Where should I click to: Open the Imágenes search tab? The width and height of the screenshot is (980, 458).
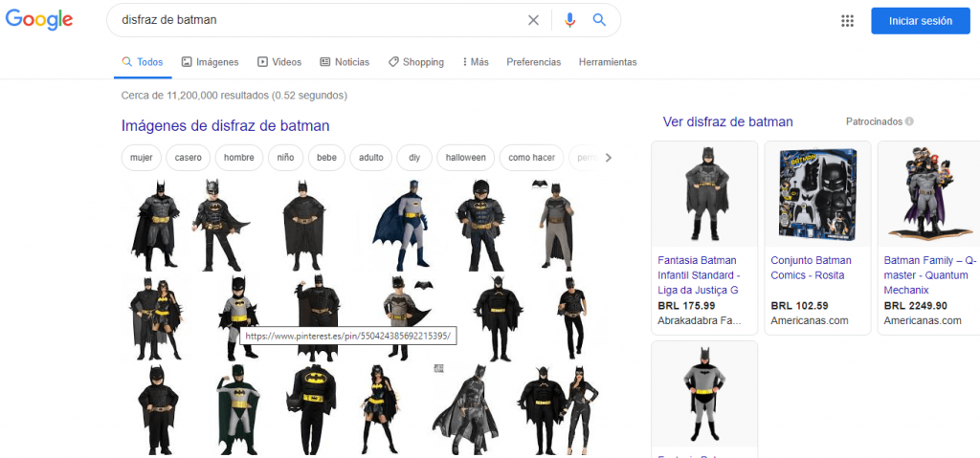(x=210, y=62)
